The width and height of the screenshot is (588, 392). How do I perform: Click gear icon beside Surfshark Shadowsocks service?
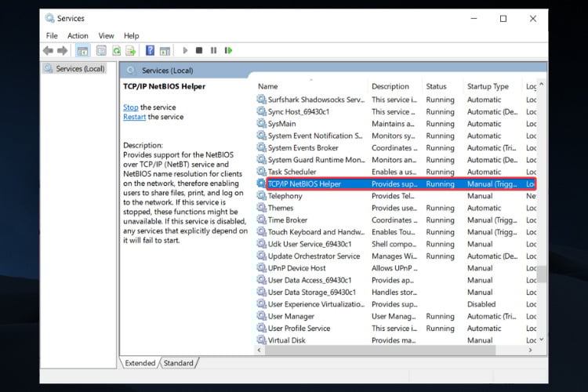261,100
